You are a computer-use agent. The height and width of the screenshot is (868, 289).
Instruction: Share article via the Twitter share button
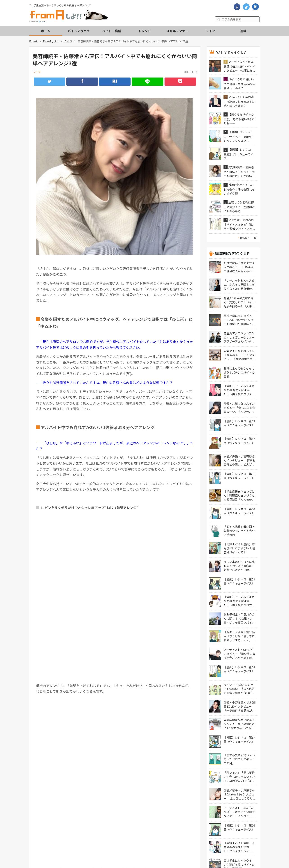click(x=50, y=82)
